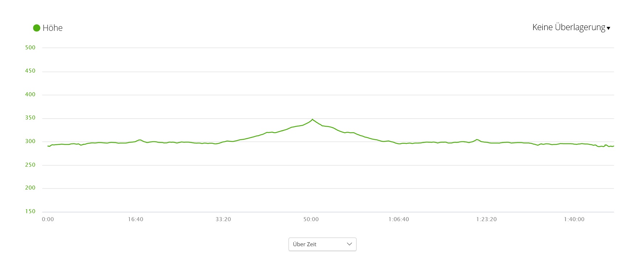The width and height of the screenshot is (644, 264).
Task: Click the chevron in Über Zeit box
Action: (x=349, y=244)
